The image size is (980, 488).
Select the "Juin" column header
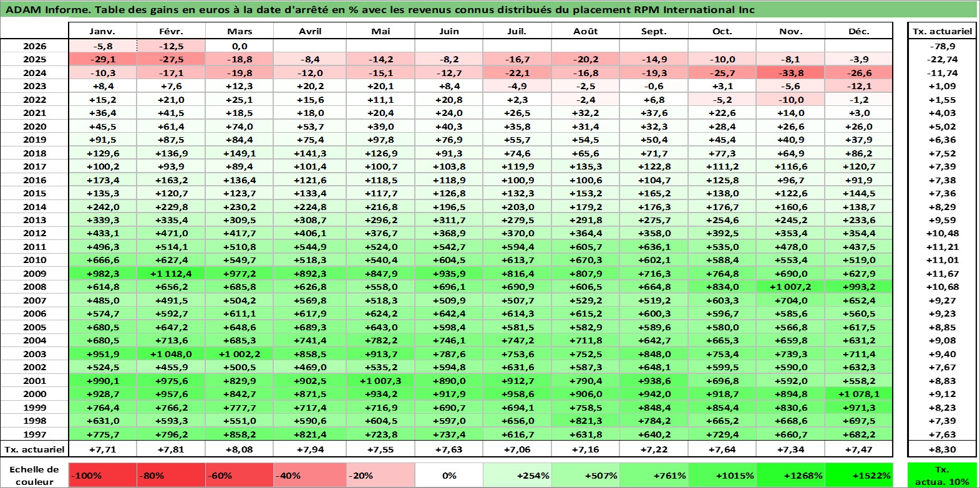[x=449, y=31]
